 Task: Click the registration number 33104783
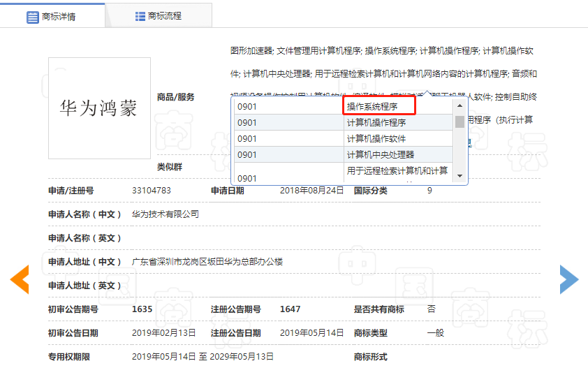click(x=152, y=190)
